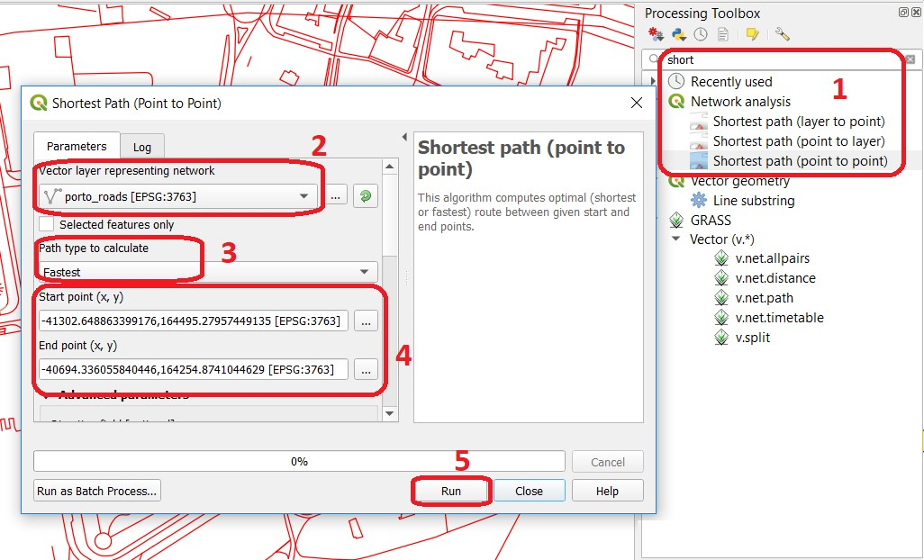The image size is (924, 560).
Task: Click the parameters scrollbar thumb
Action: pyautogui.click(x=390, y=215)
